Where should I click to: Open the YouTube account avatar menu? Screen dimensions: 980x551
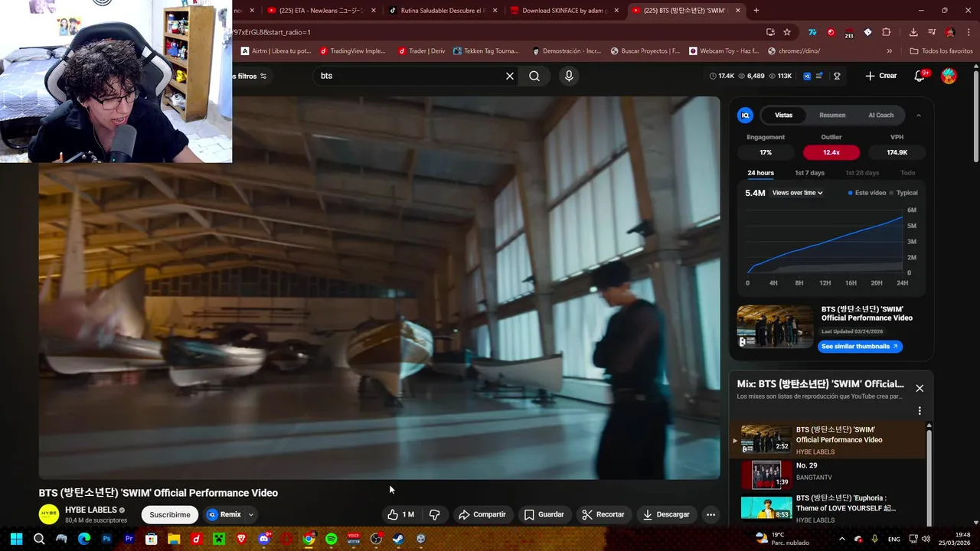click(949, 76)
